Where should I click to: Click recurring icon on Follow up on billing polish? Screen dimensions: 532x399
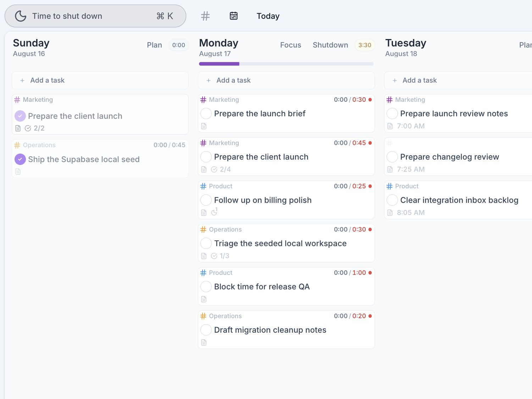point(214,212)
